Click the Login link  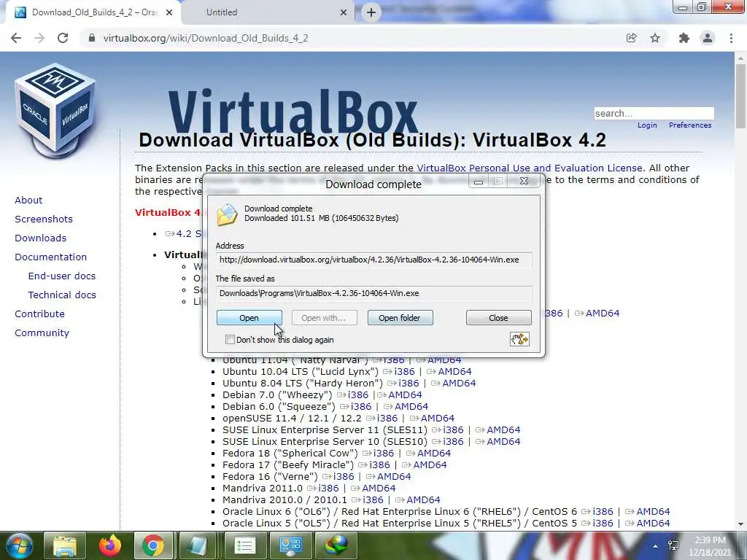(647, 125)
